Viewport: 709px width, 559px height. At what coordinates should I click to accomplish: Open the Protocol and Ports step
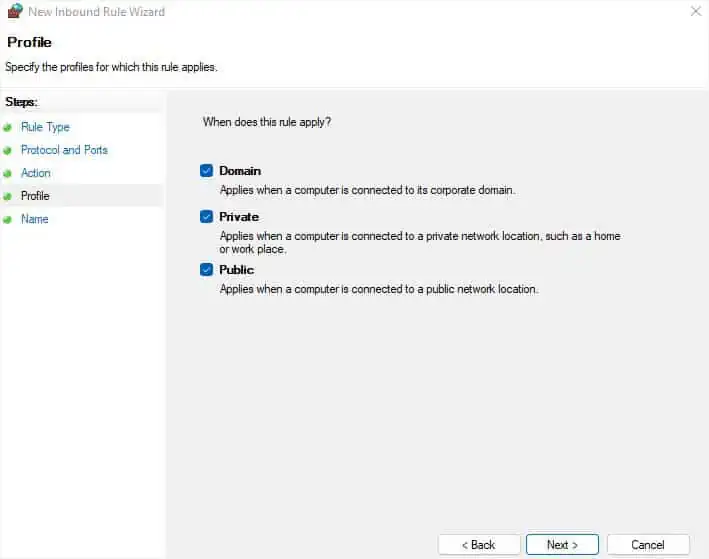click(64, 150)
